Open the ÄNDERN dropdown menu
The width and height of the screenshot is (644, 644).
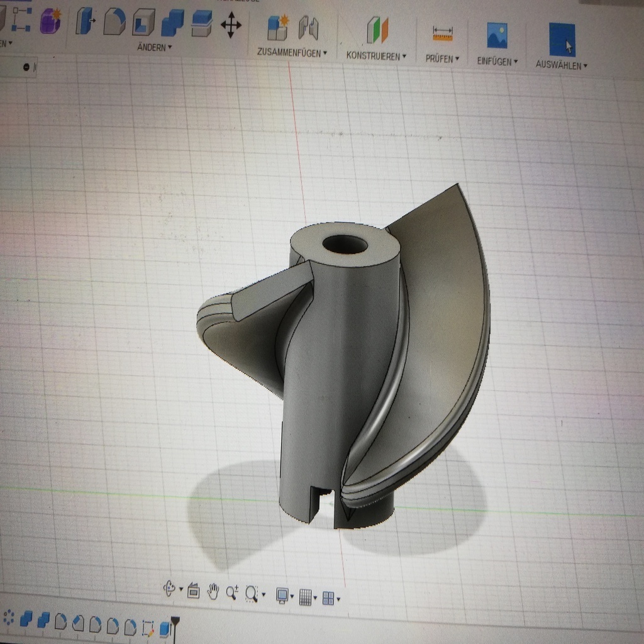tap(154, 48)
